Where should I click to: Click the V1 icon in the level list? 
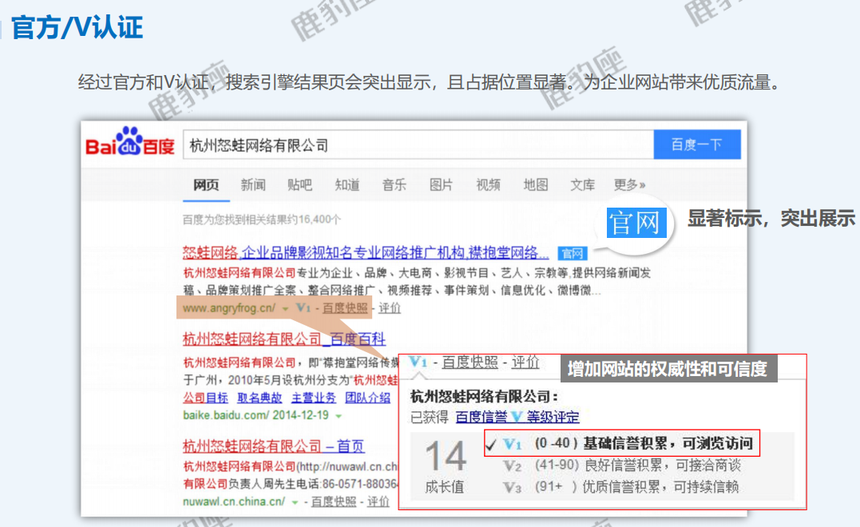point(512,444)
